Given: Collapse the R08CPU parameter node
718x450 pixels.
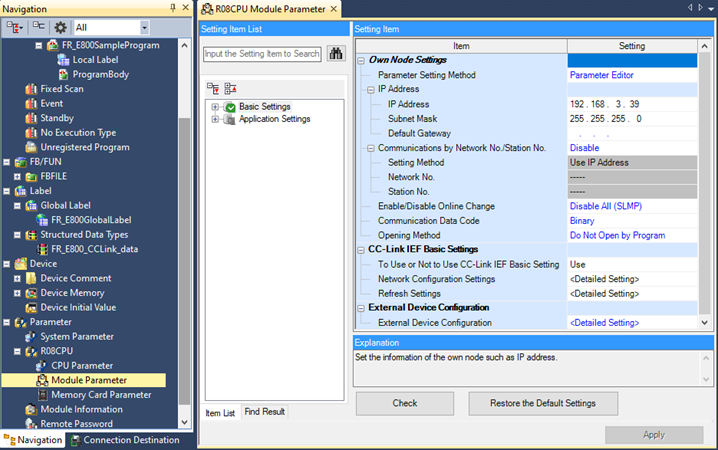Looking at the screenshot, I should (x=17, y=352).
